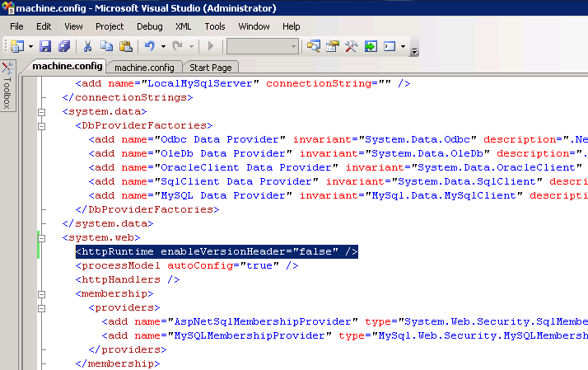Click the Cut scissors icon

(x=88, y=46)
